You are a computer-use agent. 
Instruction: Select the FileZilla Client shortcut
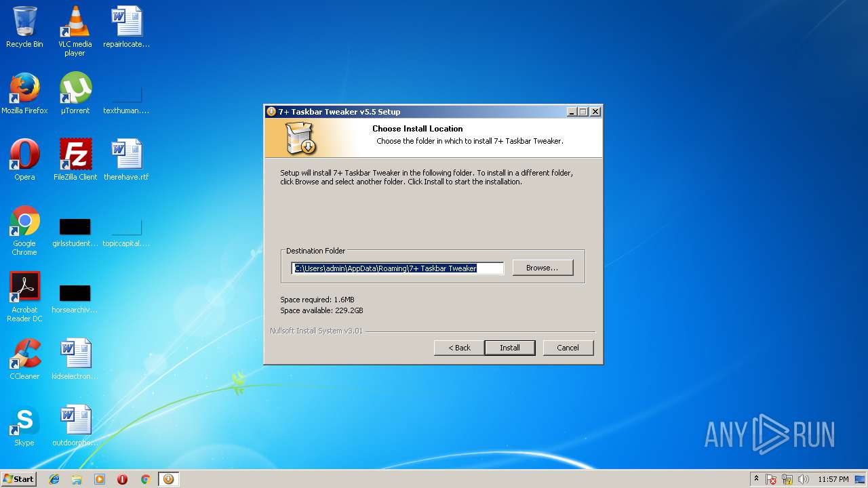[x=75, y=160]
